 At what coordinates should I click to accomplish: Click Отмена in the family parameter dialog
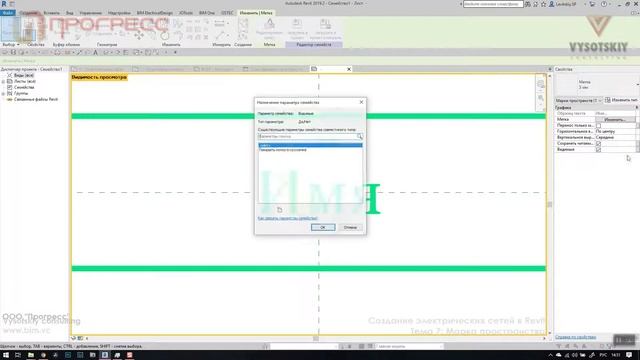(350, 227)
